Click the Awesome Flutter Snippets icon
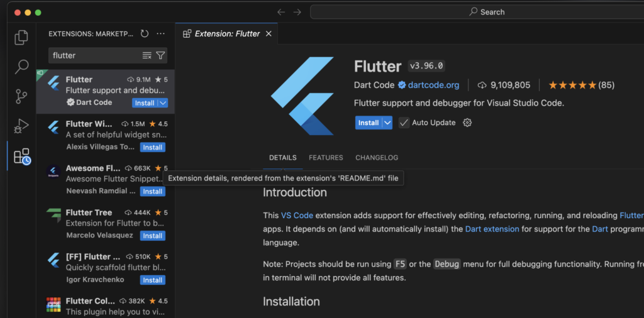This screenshot has height=318, width=644. tap(53, 172)
